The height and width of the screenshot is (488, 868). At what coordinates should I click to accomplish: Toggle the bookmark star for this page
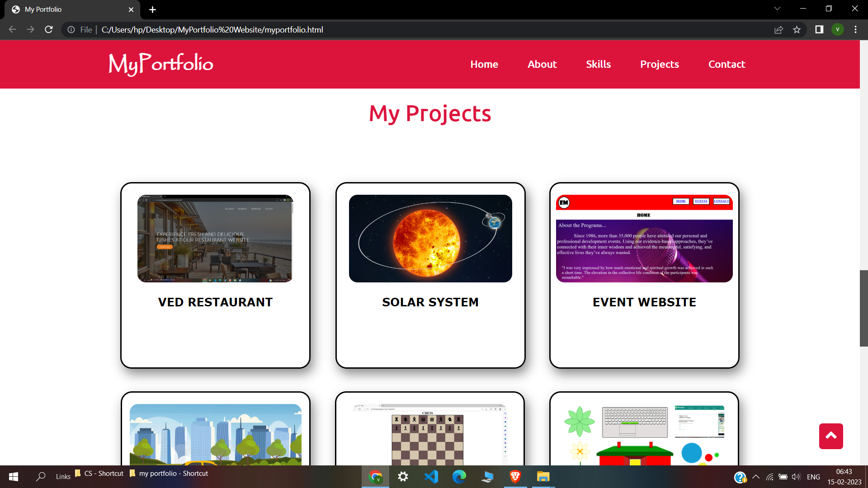point(797,29)
